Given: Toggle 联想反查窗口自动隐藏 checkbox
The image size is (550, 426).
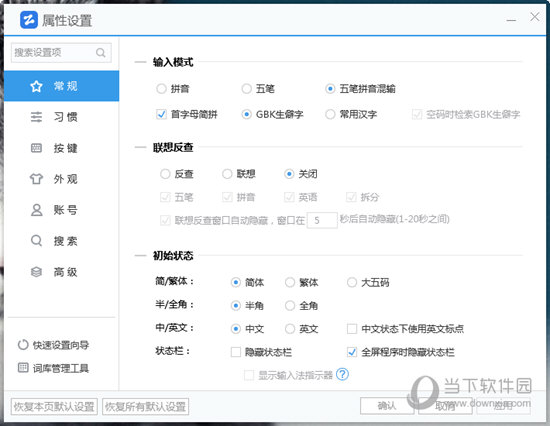Looking at the screenshot, I should pyautogui.click(x=165, y=220).
